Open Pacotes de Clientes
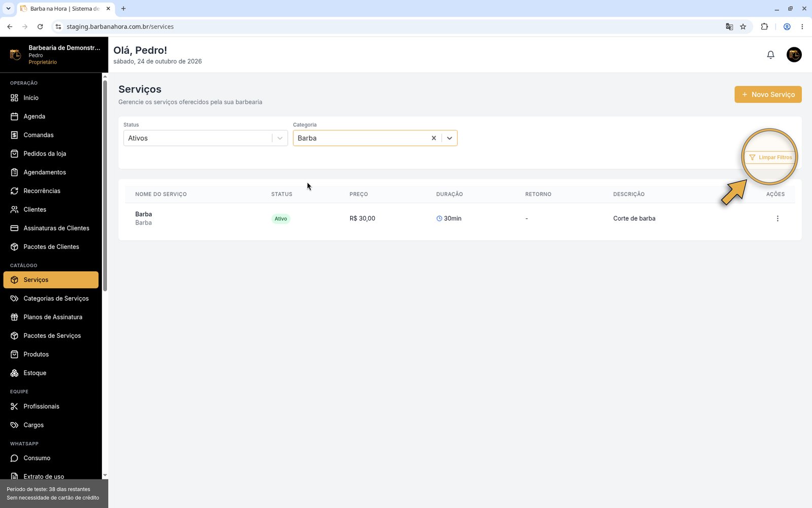 tap(51, 247)
